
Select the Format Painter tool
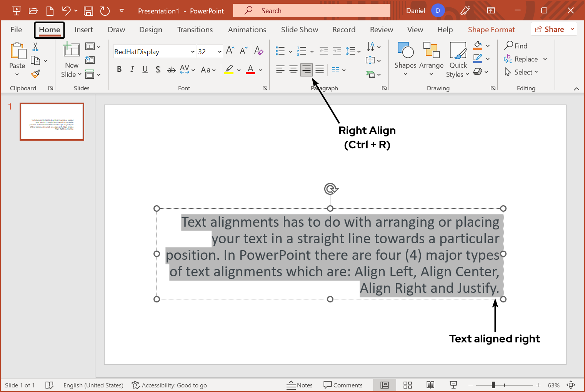point(35,73)
